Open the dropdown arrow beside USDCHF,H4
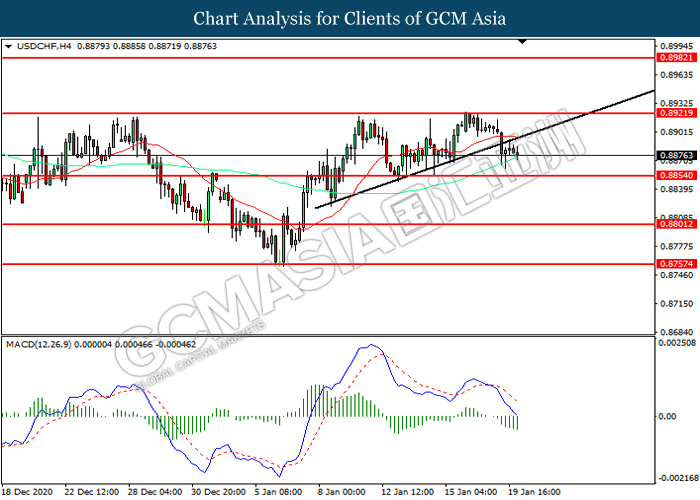 [8, 46]
